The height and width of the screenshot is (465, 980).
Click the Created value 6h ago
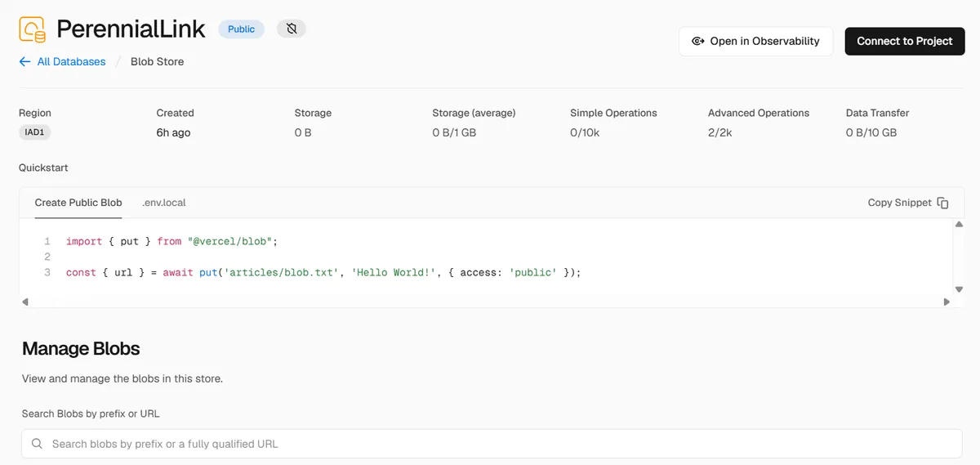(x=173, y=132)
